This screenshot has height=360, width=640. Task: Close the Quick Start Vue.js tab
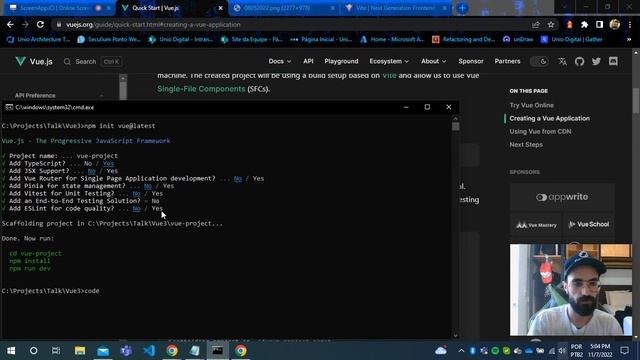point(220,8)
